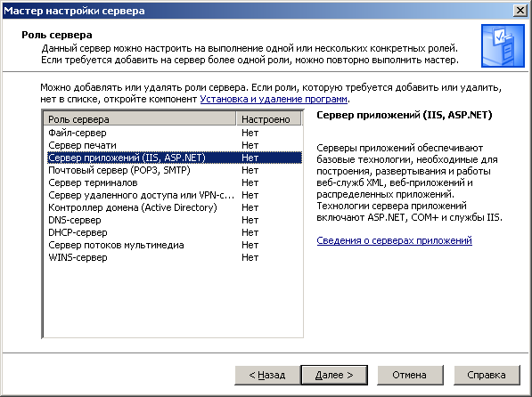The width and height of the screenshot is (532, 397).
Task: Continue with the Далее button
Action: pos(334,375)
